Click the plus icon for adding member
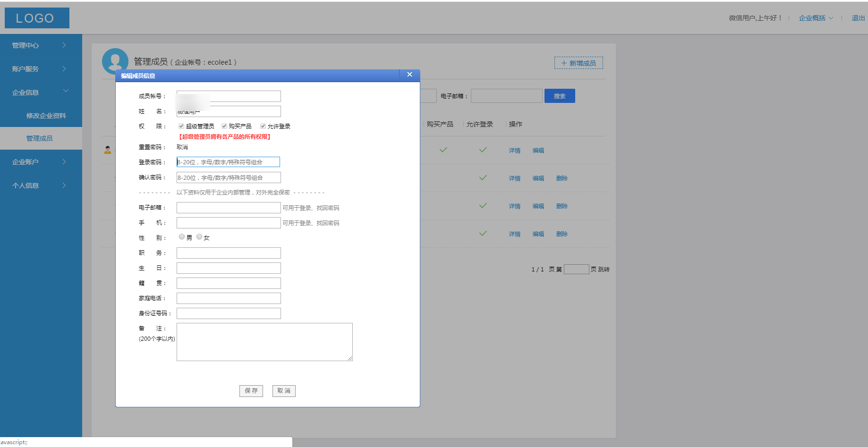 [x=563, y=63]
